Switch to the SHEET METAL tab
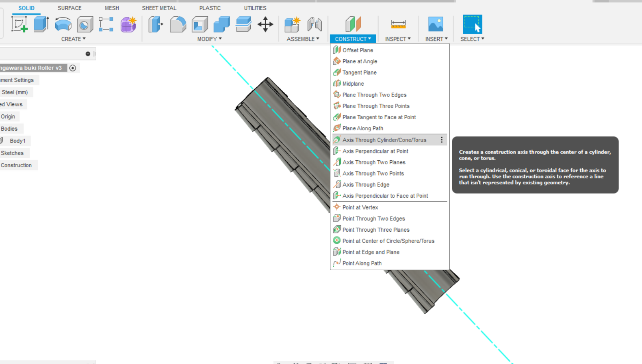Viewport: 642px width, 364px height. (159, 8)
